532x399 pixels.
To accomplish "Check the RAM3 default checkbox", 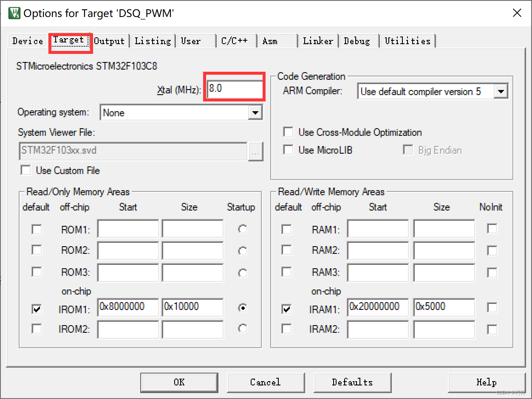I will click(x=287, y=272).
